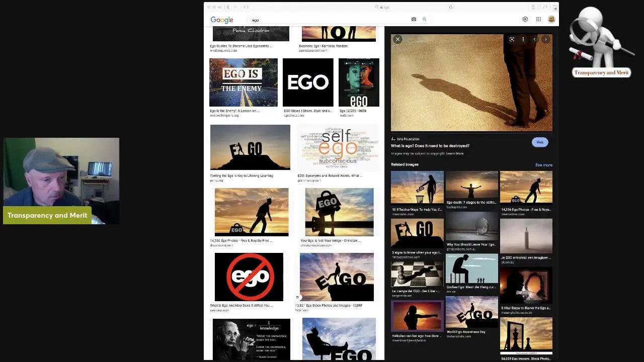Open related 'Why You Should Leave' image
644x362 pixels.
471,226
